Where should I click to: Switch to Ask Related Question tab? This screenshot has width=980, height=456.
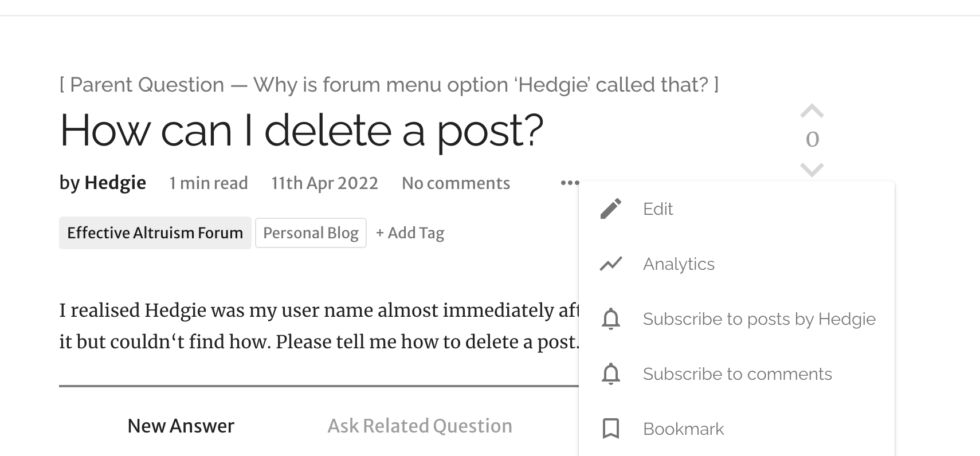pos(420,426)
